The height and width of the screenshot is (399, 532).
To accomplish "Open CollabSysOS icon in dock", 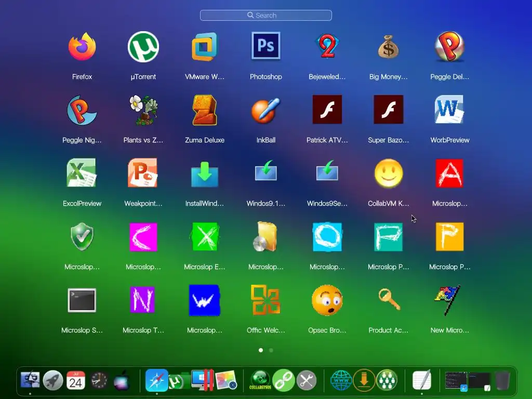I will tap(260, 380).
